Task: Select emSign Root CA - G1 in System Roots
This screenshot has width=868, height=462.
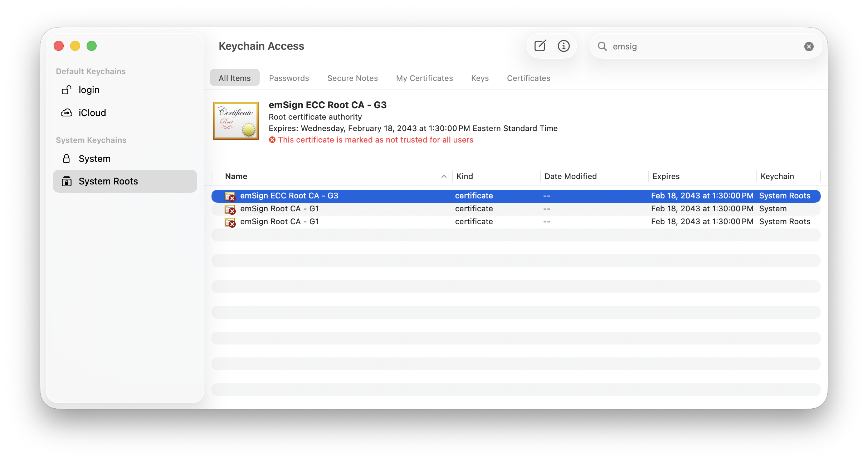Action: point(516,222)
